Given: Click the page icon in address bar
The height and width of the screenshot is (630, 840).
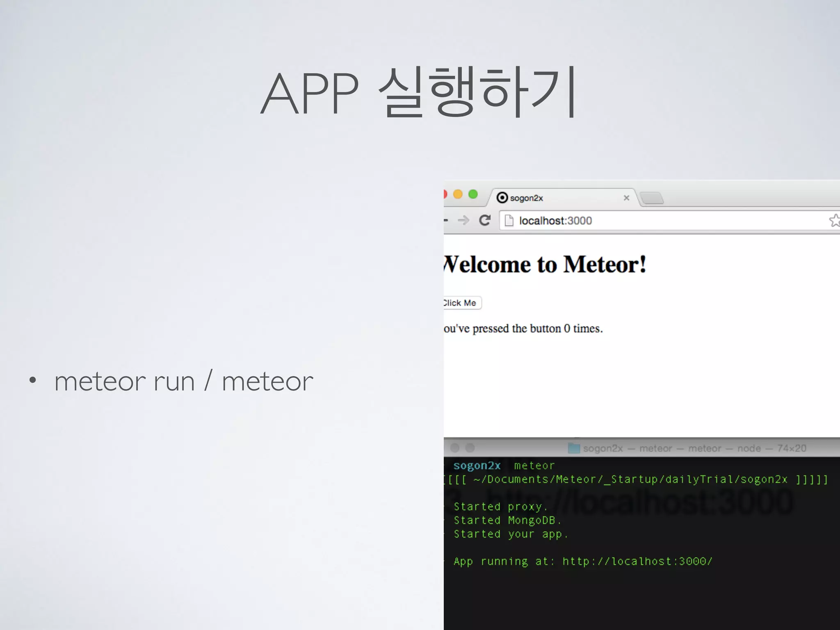Looking at the screenshot, I should [509, 220].
